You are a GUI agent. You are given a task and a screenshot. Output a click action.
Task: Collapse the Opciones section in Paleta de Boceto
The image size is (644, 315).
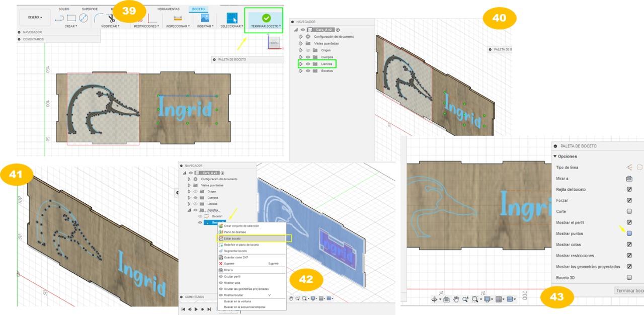click(x=555, y=156)
